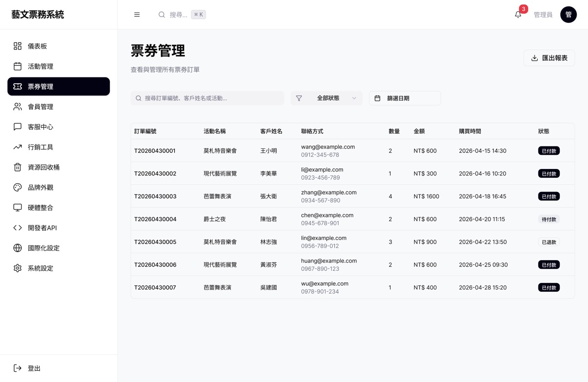
Task: Click the chevron arrow of 全部狀態
Action: coord(354,98)
